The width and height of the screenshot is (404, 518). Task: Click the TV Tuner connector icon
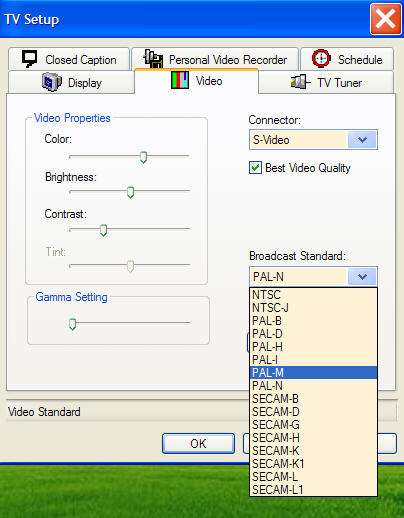[300, 82]
